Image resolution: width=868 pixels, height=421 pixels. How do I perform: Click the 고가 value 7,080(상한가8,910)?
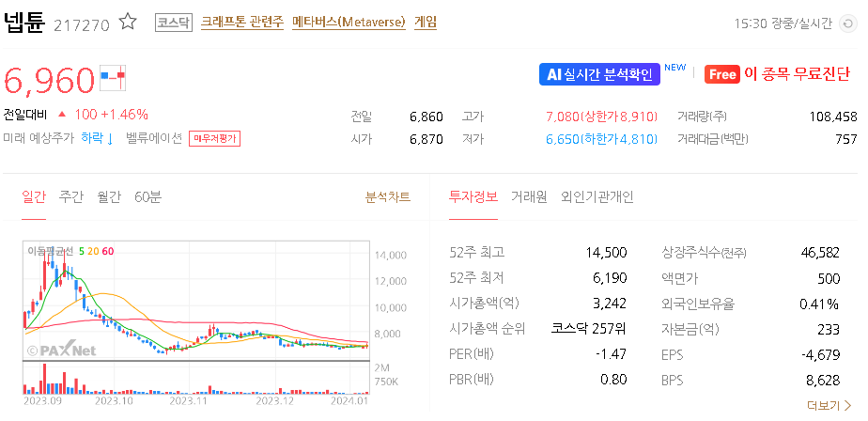pyautogui.click(x=602, y=117)
